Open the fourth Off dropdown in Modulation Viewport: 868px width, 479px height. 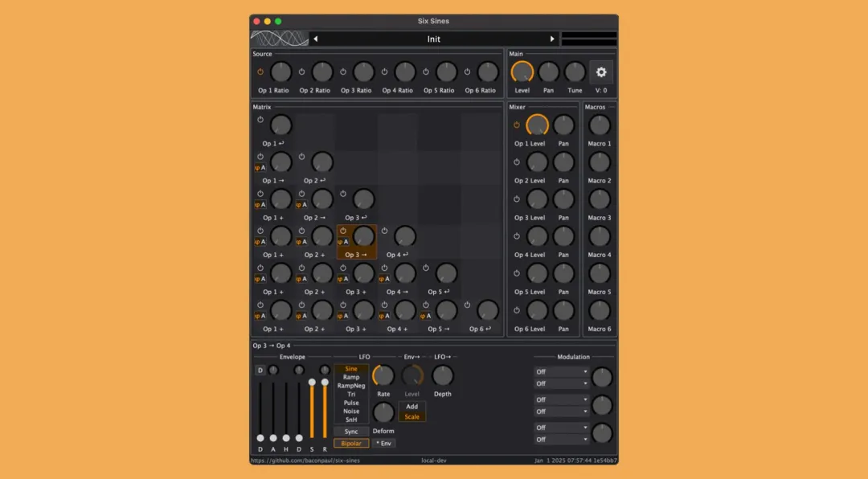click(561, 411)
